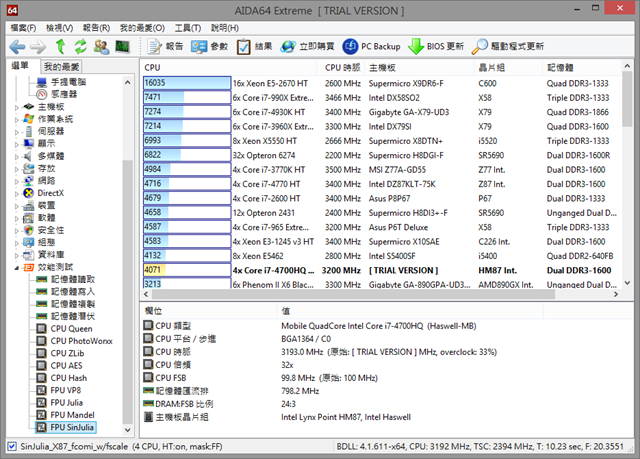Click the 7471 score bar
Screen dimensions: 640x459
pos(187,97)
